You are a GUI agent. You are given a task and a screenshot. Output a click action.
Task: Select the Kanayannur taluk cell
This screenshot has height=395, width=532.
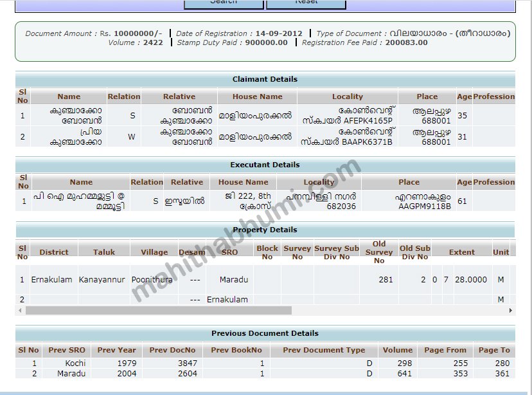click(x=102, y=280)
